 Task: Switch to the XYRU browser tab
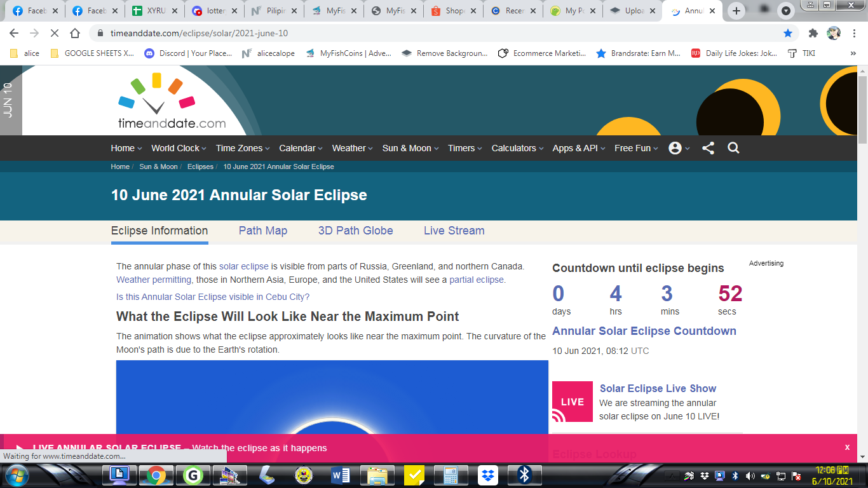click(x=155, y=11)
